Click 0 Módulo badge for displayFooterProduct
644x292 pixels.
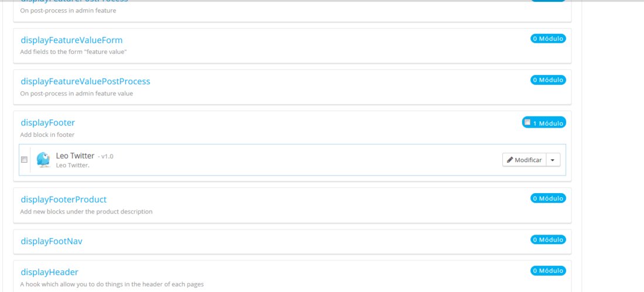click(548, 198)
